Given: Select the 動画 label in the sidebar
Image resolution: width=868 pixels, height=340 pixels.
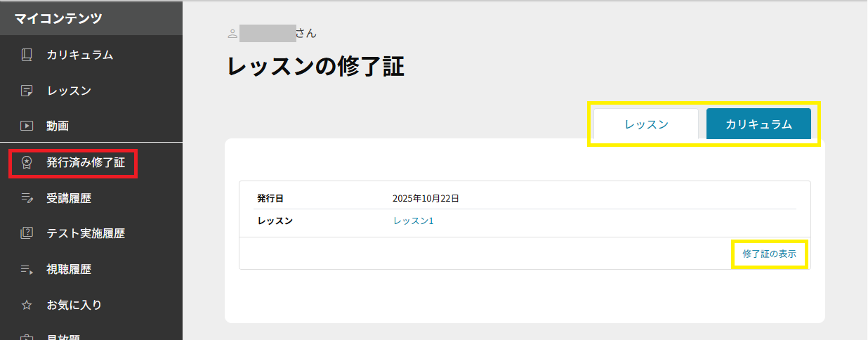Looking at the screenshot, I should [x=58, y=126].
